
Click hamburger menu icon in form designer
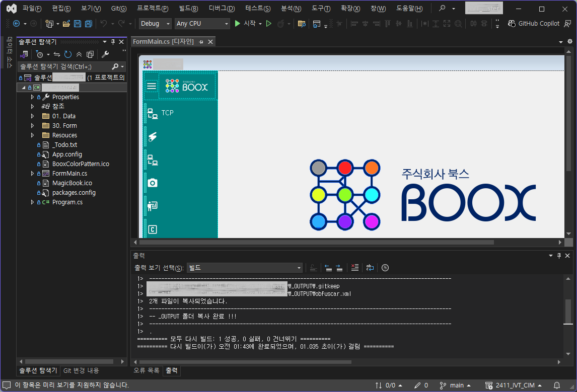(151, 87)
